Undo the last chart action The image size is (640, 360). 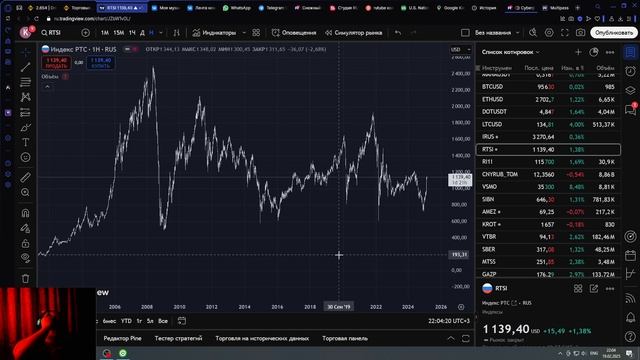pos(398,33)
